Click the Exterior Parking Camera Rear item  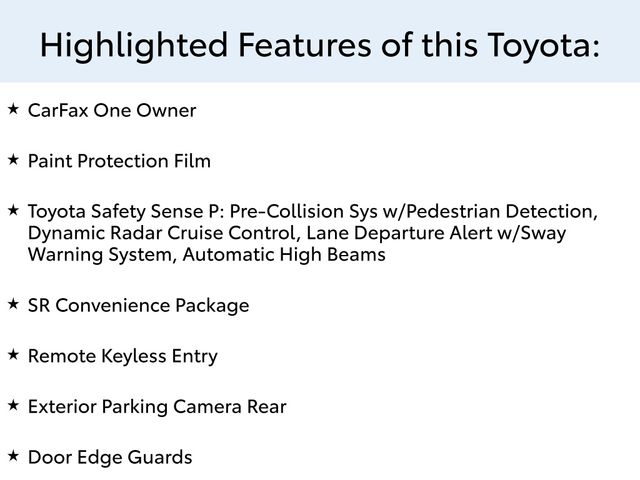(x=157, y=407)
